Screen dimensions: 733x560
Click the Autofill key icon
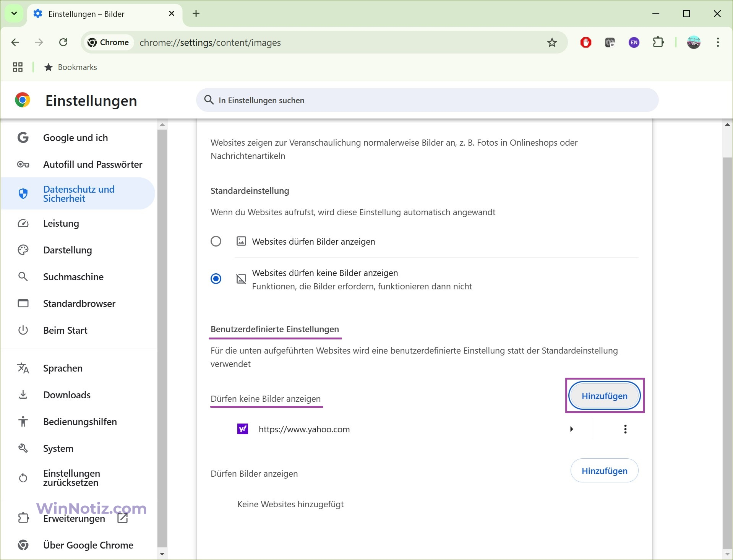point(23,164)
